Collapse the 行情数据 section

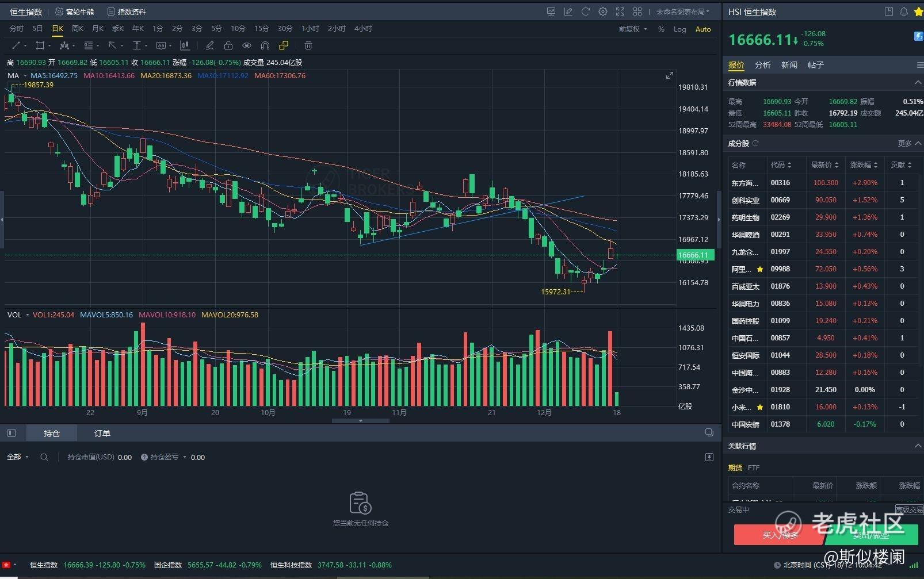tap(918, 83)
